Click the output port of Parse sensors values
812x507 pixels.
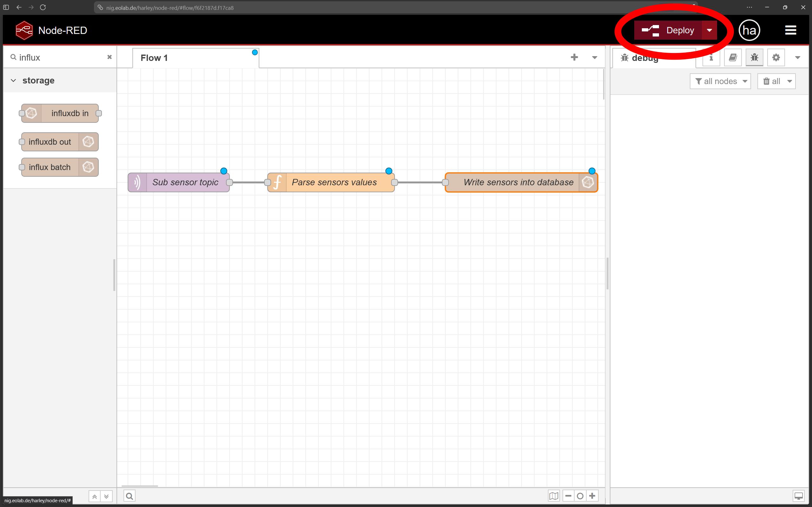[x=395, y=182]
